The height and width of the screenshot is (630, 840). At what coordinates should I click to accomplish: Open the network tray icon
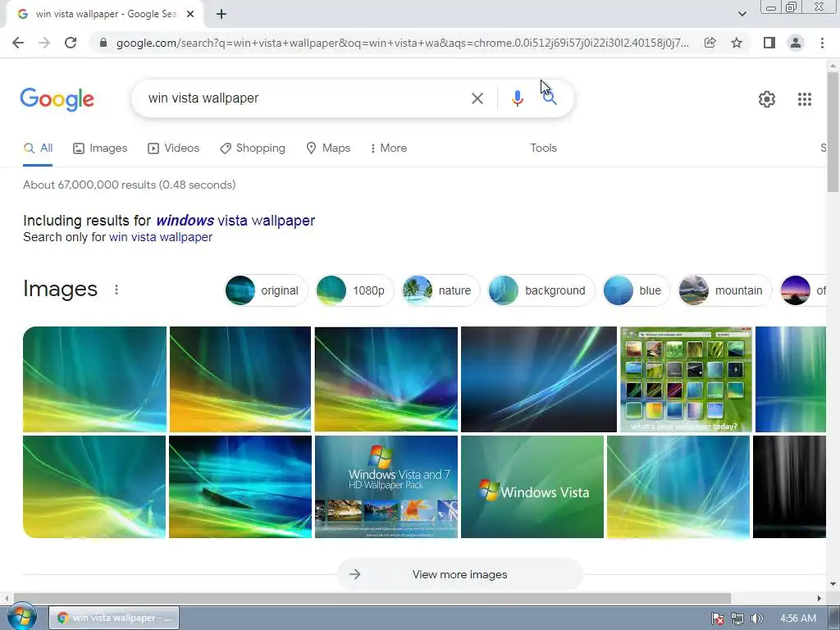(x=737, y=619)
